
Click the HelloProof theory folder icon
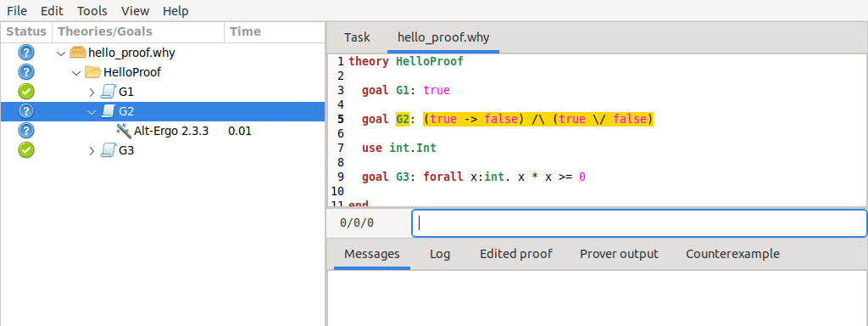tap(93, 72)
